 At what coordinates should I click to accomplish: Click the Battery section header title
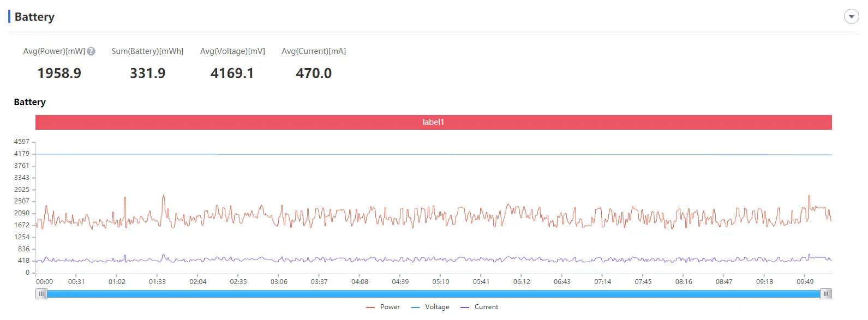(34, 17)
